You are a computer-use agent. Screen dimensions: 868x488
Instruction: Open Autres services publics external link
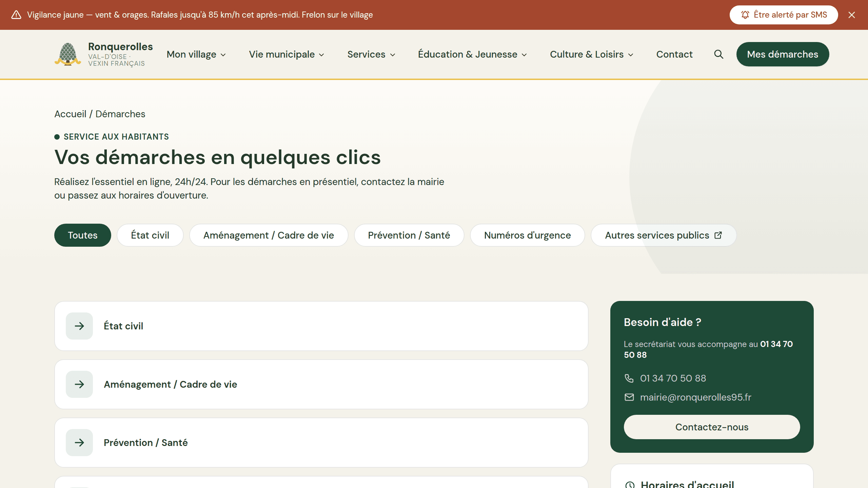tap(664, 235)
